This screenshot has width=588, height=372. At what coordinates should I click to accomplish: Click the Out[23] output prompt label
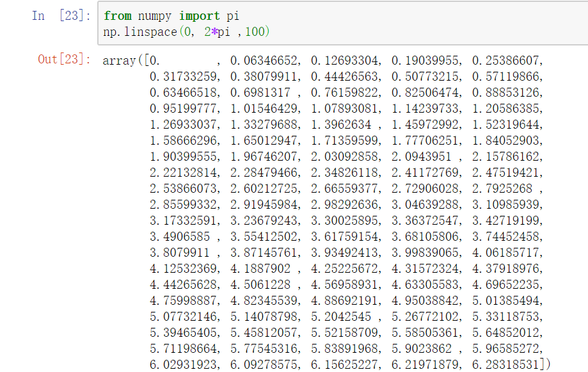pyautogui.click(x=64, y=60)
